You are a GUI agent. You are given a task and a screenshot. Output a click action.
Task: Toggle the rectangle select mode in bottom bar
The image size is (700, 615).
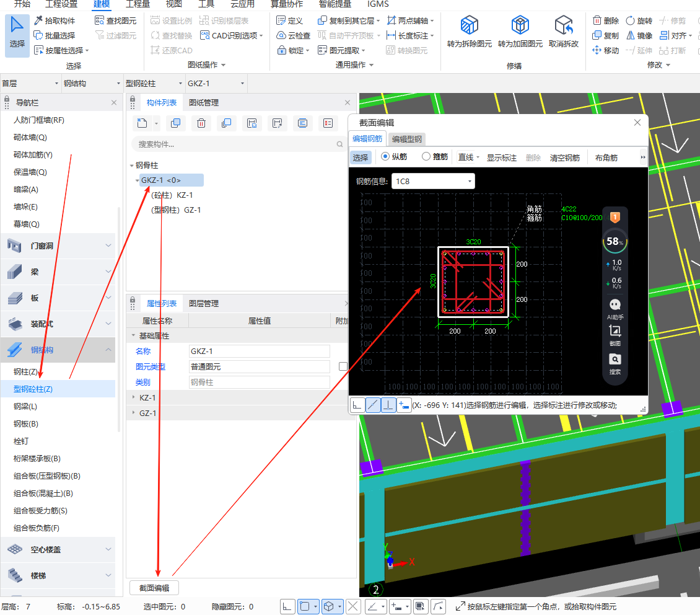pos(305,606)
